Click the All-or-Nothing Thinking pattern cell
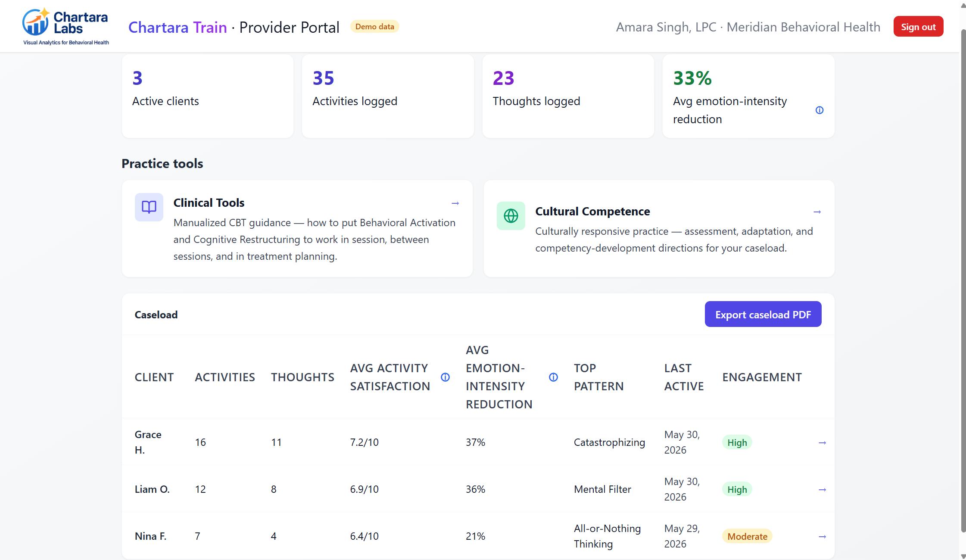The width and height of the screenshot is (966, 560). 607,536
